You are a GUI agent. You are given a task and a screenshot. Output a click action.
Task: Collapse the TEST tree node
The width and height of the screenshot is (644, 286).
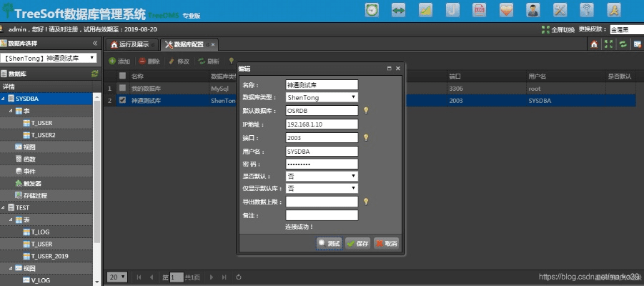4,208
